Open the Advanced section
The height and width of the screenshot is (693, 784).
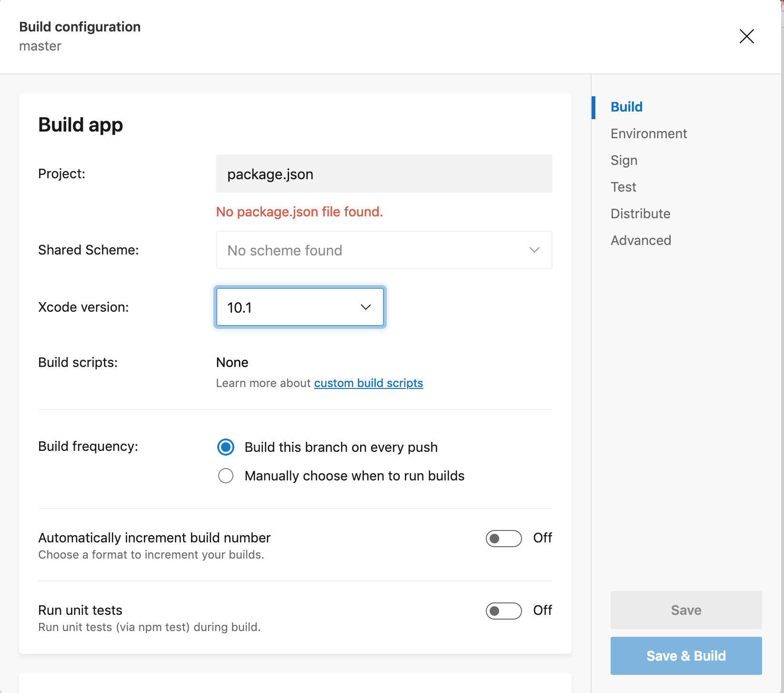641,240
